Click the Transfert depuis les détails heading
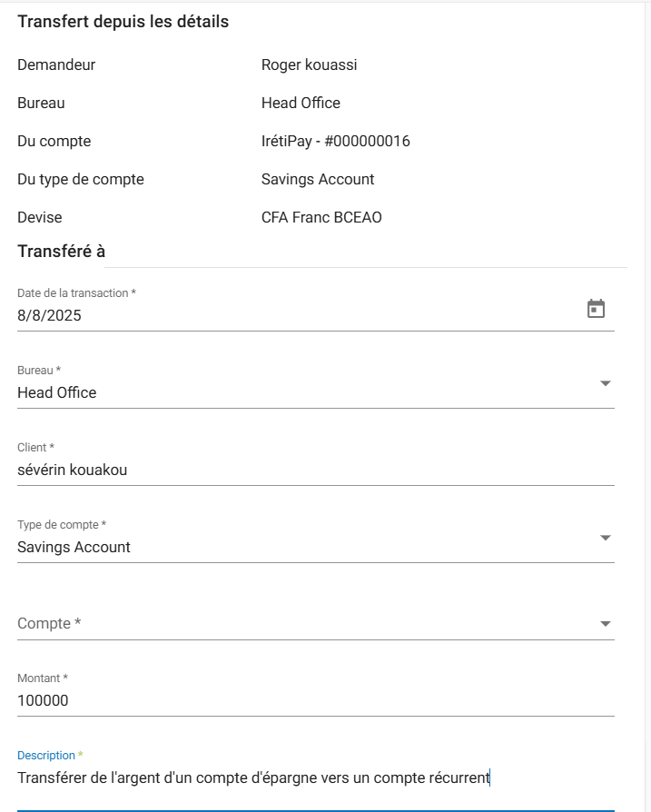651x812 pixels. click(x=123, y=22)
